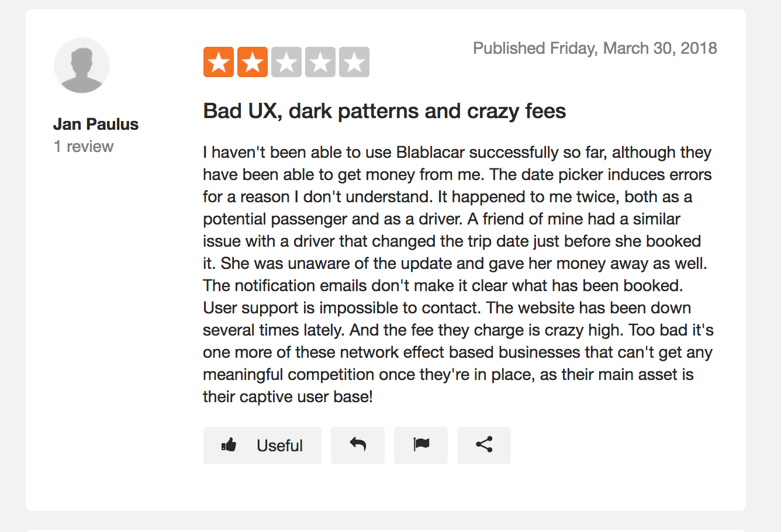Image resolution: width=781 pixels, height=532 pixels.
Task: Click the last line 'their captive user base!'
Action: coord(288,397)
